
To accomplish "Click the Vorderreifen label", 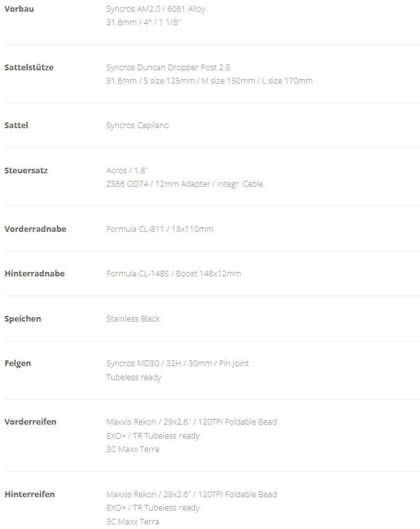I will 30,422.
